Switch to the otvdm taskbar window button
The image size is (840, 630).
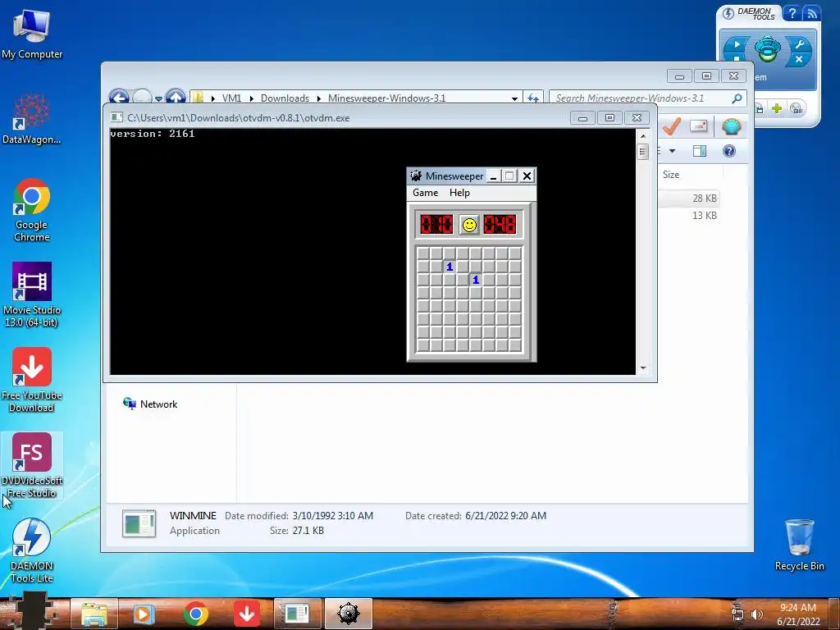(x=297, y=614)
